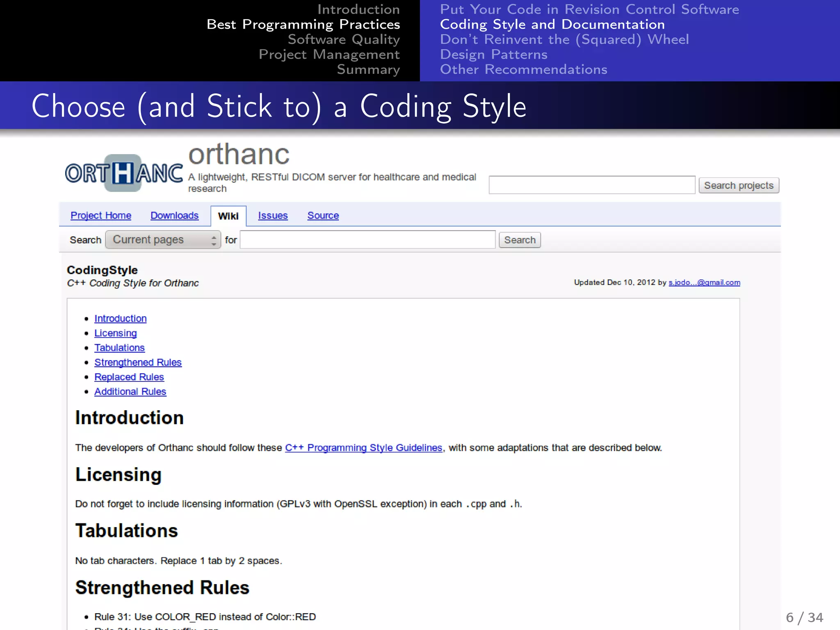The height and width of the screenshot is (630, 840).
Task: Click the Search projects button
Action: 739,185
